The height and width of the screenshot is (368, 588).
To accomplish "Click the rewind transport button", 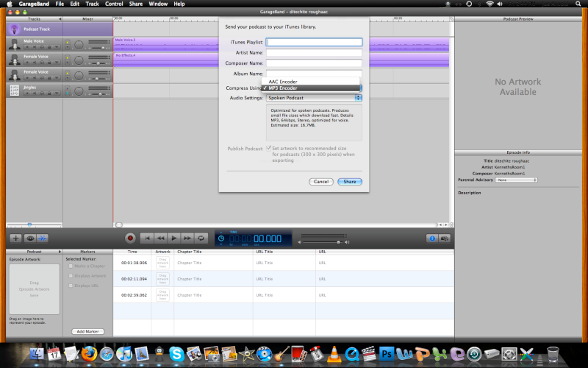I will (160, 238).
